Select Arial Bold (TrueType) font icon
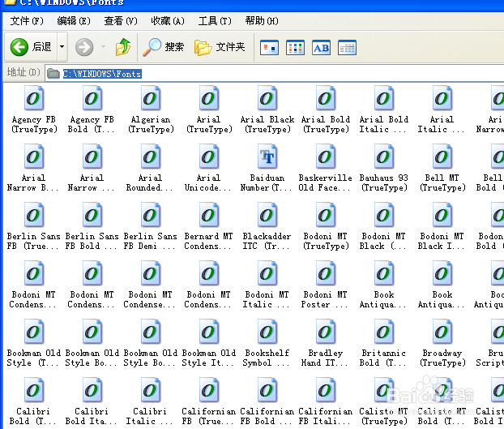The image size is (504, 429). point(326,98)
